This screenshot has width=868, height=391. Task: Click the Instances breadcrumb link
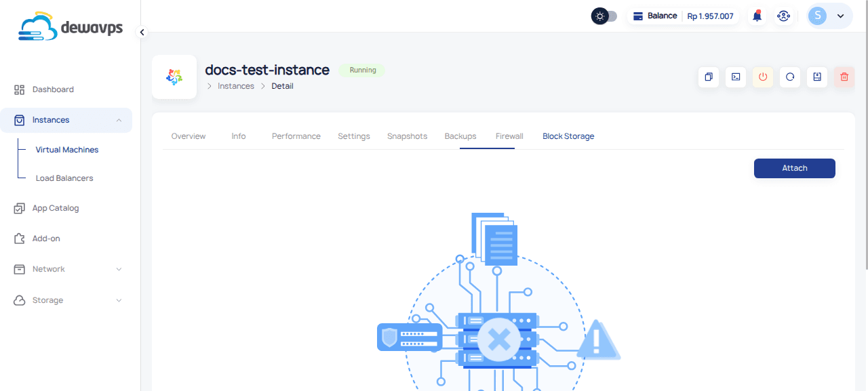236,86
